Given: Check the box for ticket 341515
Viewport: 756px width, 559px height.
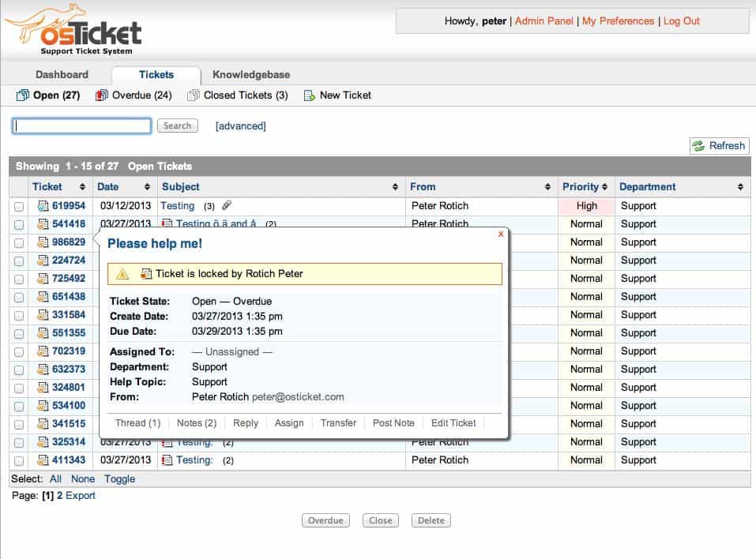Looking at the screenshot, I should tap(19, 425).
